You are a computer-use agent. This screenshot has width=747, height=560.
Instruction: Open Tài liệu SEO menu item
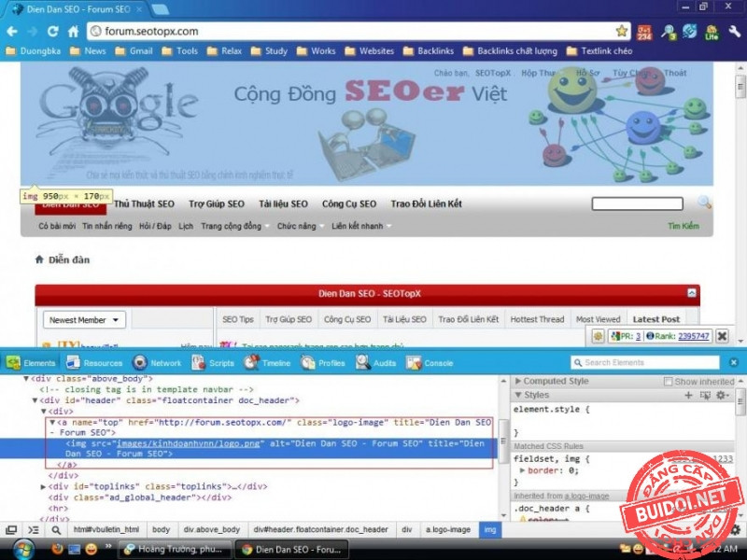point(283,203)
